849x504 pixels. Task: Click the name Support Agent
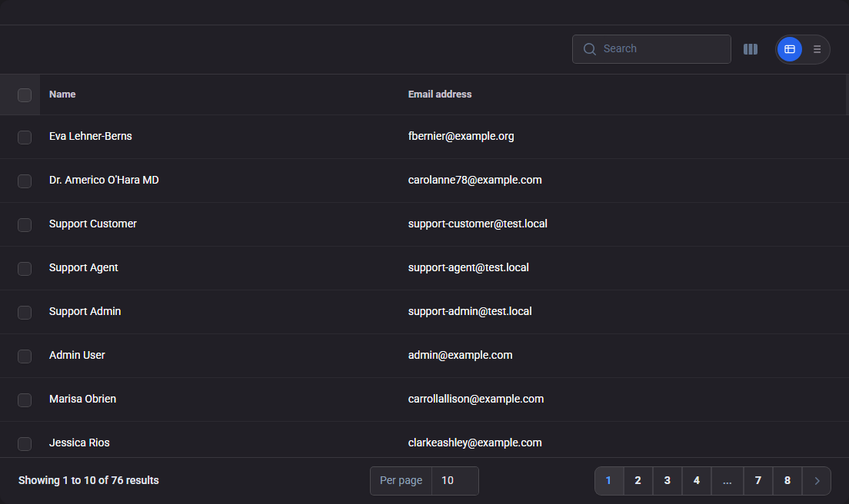click(83, 267)
